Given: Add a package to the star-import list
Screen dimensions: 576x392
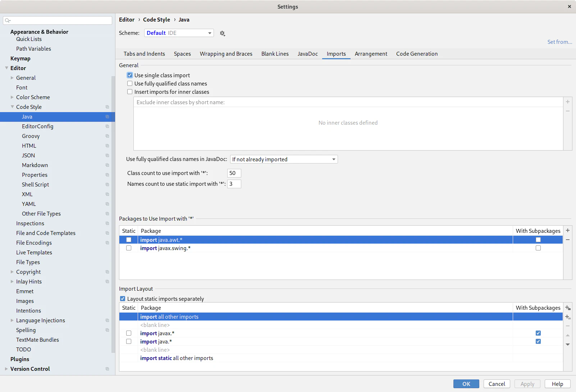Looking at the screenshot, I should (x=568, y=231).
